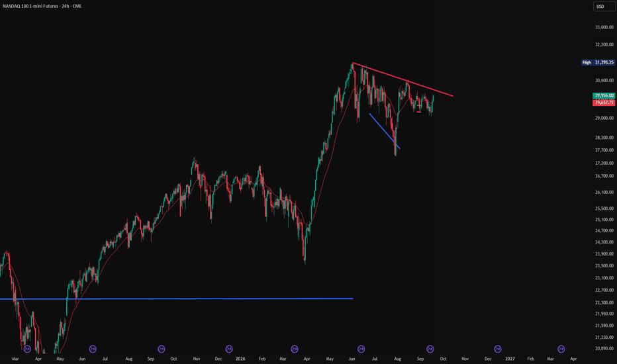Click the last purple marker before Apr 2027
617x364 pixels.
pos(561,349)
